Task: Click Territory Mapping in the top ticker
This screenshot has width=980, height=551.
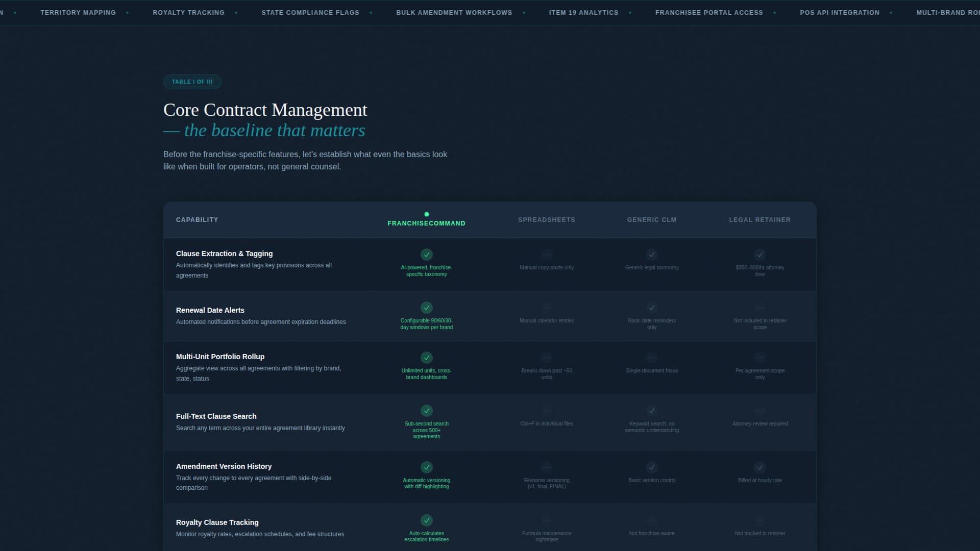Action: pyautogui.click(x=78, y=12)
